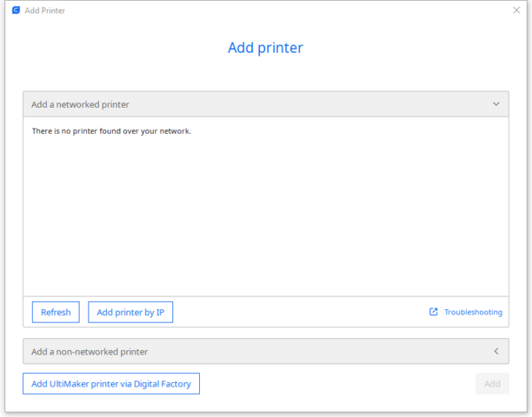Collapse networked printer section using its chevron

(495, 104)
